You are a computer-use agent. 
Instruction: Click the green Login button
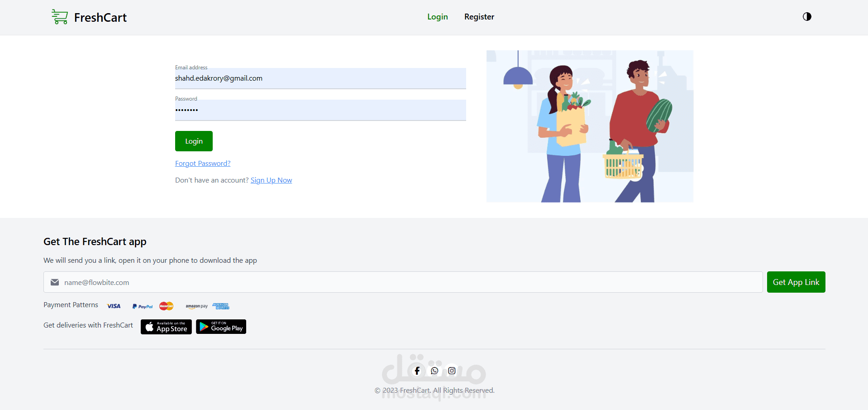pos(194,141)
